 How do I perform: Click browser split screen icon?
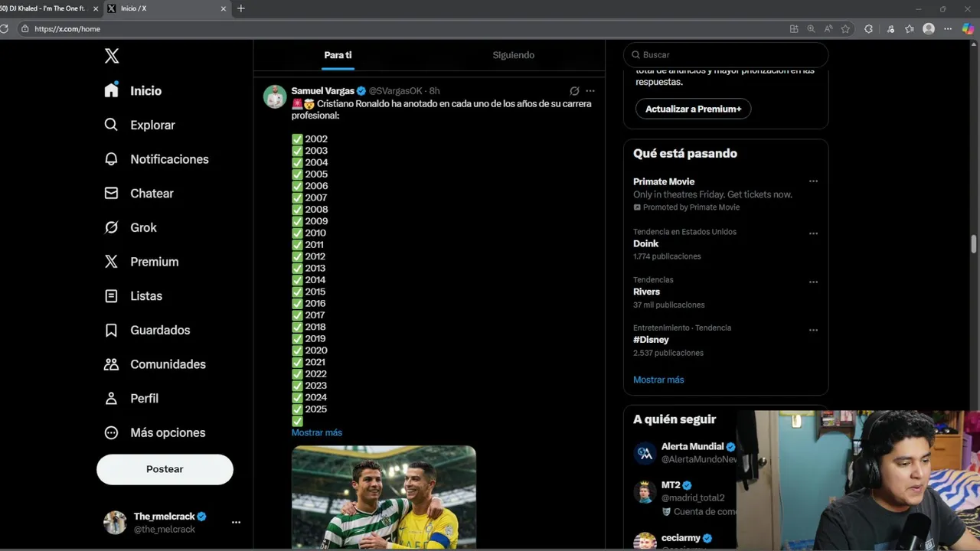click(794, 29)
